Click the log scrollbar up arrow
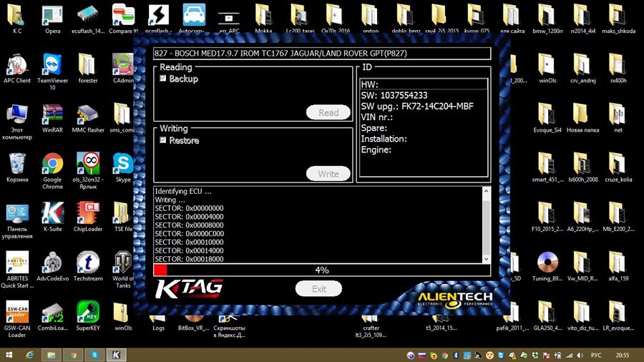 (487, 191)
